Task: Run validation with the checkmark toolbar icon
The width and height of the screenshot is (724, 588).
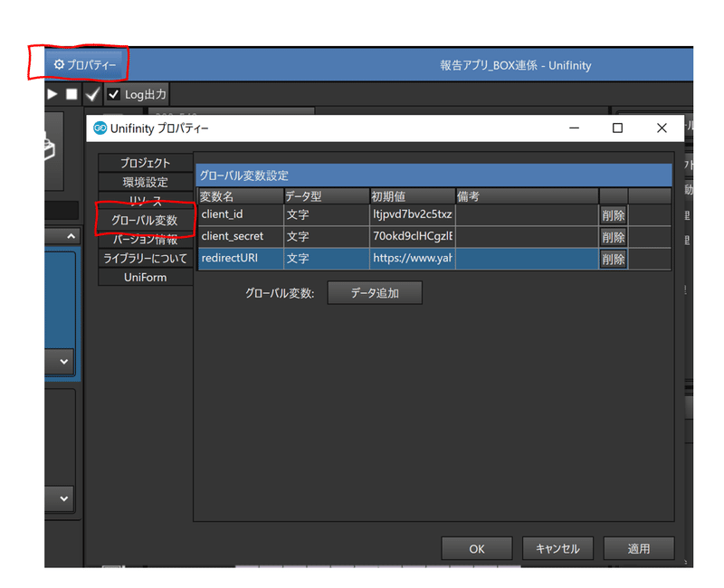Action: pyautogui.click(x=92, y=94)
